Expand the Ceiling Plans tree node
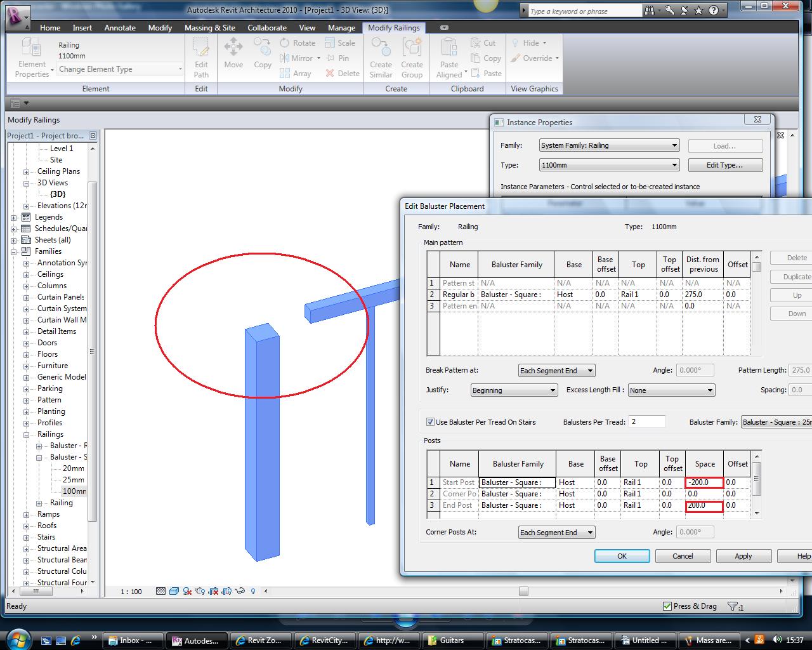 (27, 172)
